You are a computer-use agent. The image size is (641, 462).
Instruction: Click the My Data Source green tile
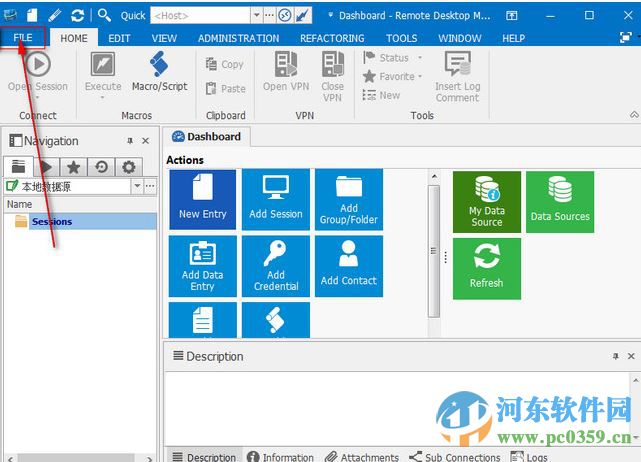coord(486,202)
